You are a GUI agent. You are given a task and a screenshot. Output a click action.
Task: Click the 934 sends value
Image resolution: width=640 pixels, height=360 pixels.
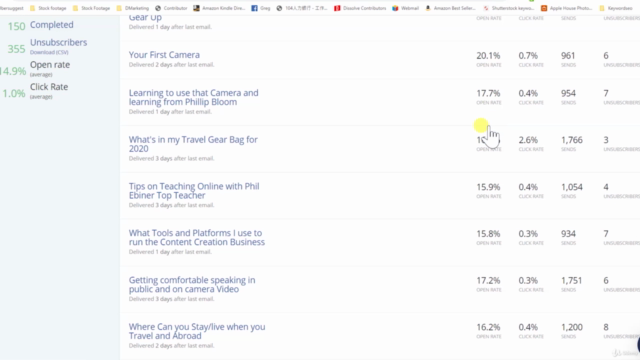click(568, 233)
